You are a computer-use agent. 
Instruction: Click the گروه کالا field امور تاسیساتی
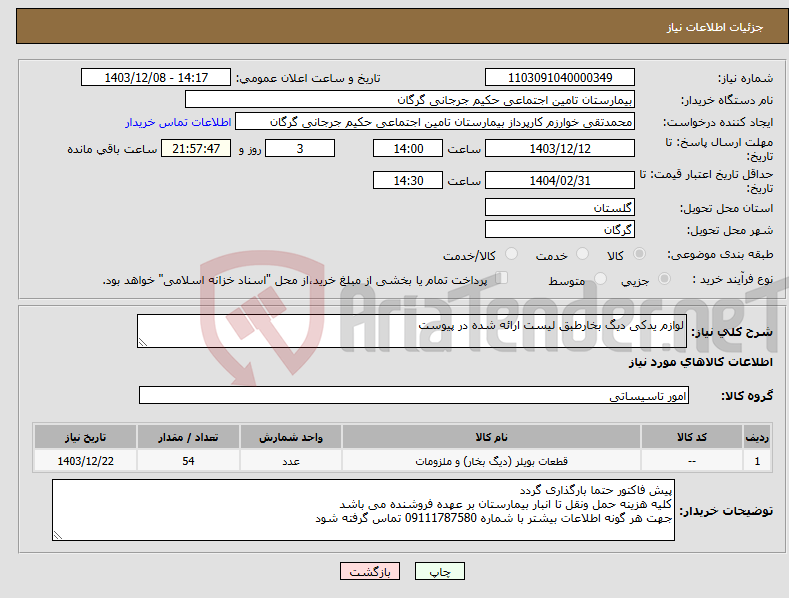[x=414, y=396]
